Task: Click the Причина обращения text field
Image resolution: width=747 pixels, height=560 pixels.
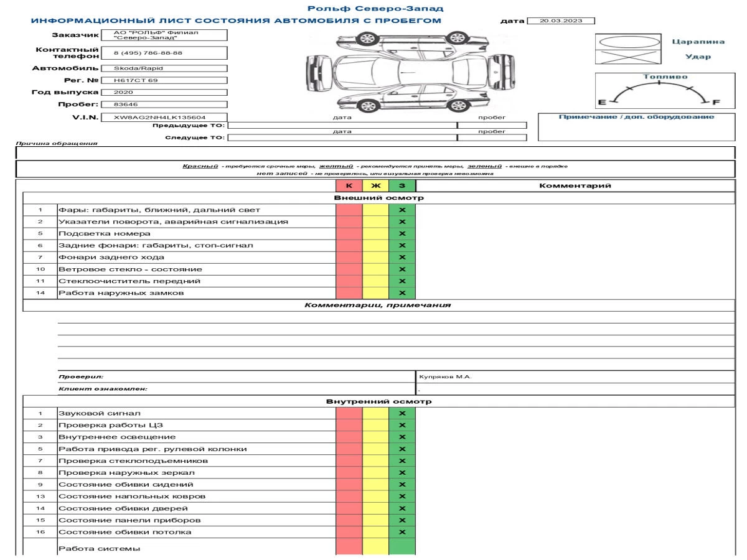Action: [375, 153]
